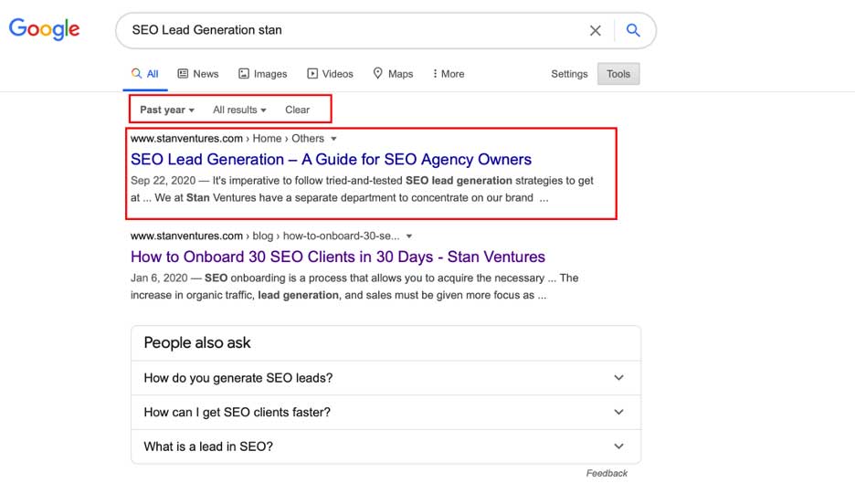The image size is (855, 504).
Task: Switch to the Images tab
Action: (x=263, y=74)
